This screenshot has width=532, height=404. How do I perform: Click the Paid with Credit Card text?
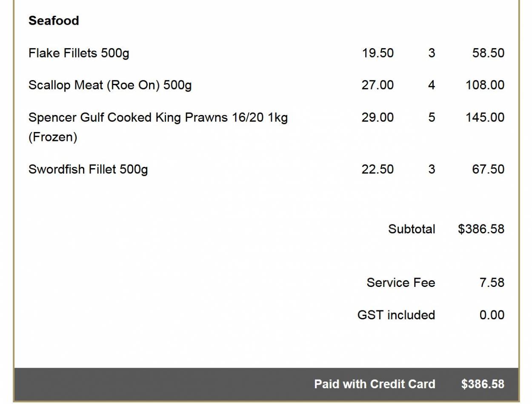(375, 384)
